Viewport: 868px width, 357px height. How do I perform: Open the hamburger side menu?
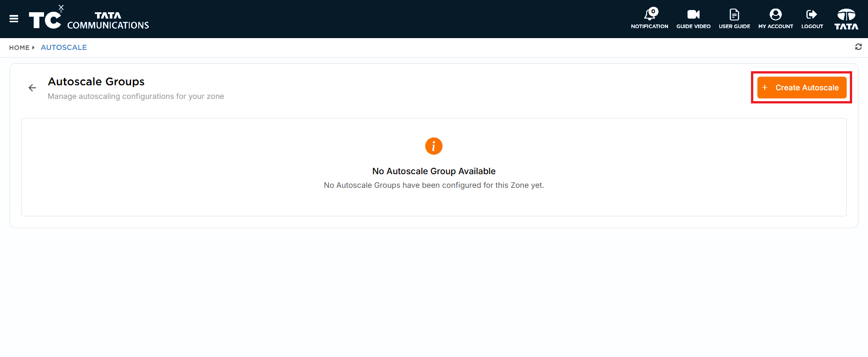click(14, 19)
